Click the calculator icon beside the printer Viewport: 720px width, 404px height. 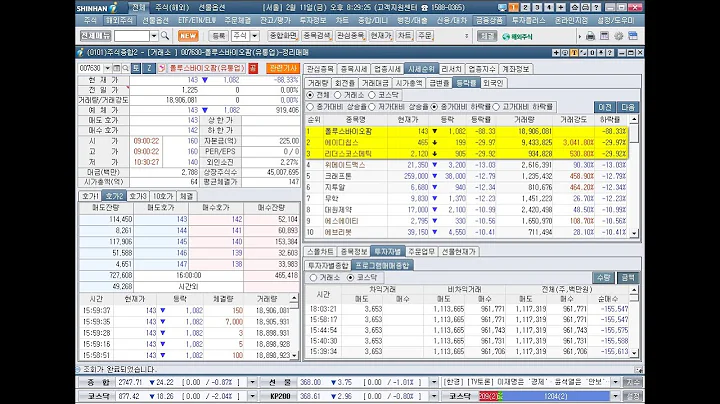click(605, 36)
